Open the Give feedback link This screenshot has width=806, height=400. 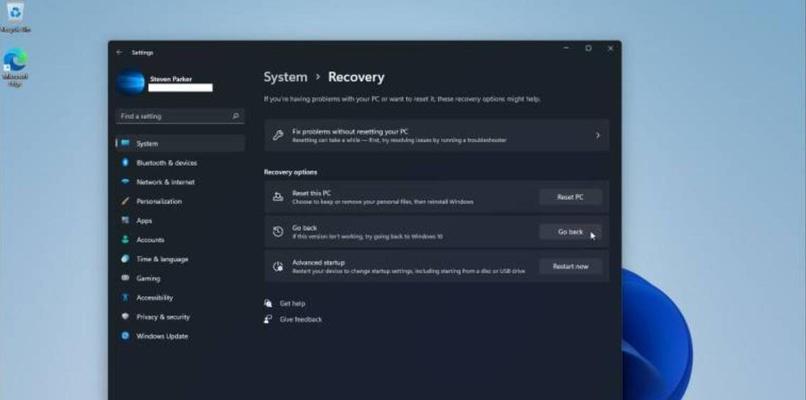pos(301,319)
